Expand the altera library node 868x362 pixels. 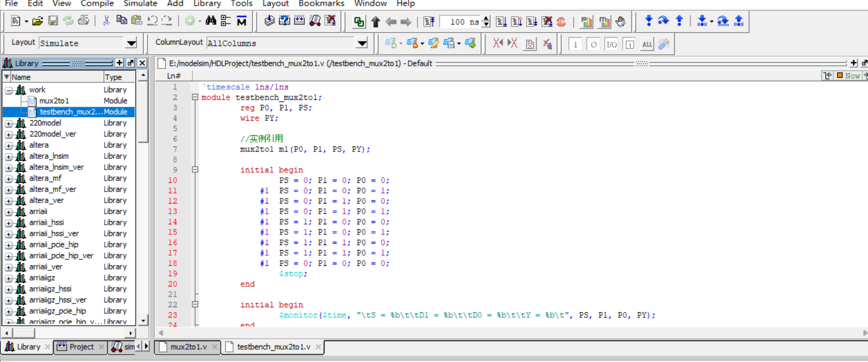[x=9, y=146]
